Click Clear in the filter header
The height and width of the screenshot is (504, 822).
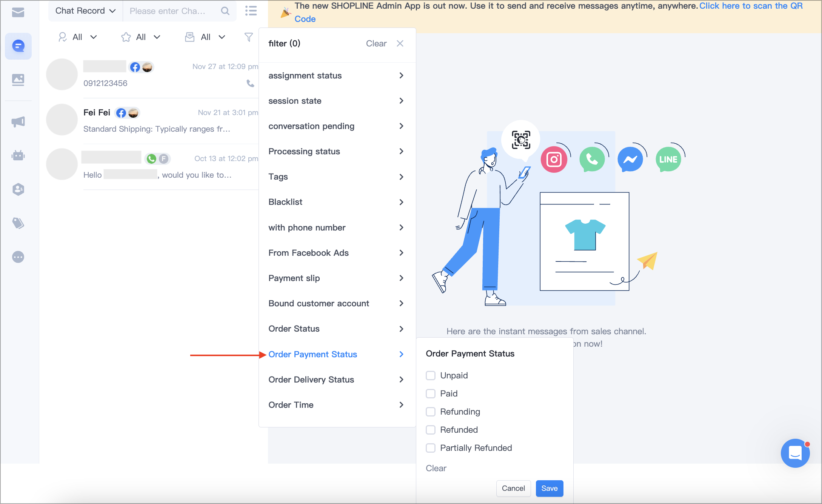click(376, 43)
